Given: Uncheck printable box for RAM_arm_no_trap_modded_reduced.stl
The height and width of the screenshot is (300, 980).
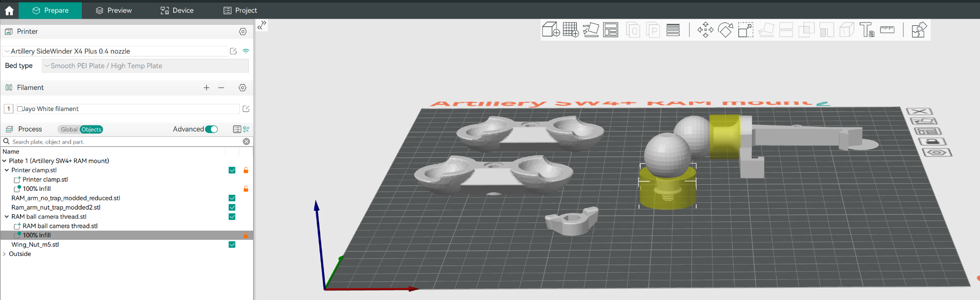Looking at the screenshot, I should (x=232, y=198).
